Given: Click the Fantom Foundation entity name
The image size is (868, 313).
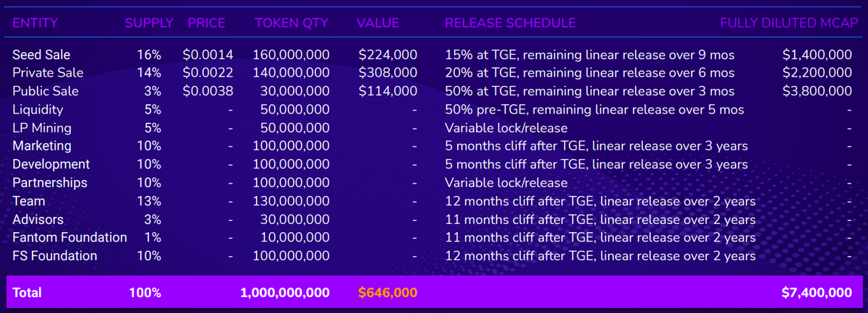Looking at the screenshot, I should tap(69, 237).
